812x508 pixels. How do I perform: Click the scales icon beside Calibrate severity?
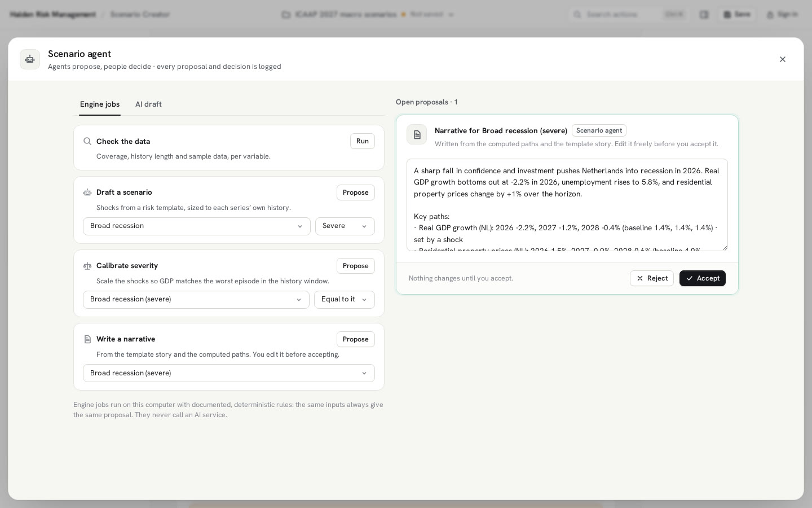coord(87,266)
